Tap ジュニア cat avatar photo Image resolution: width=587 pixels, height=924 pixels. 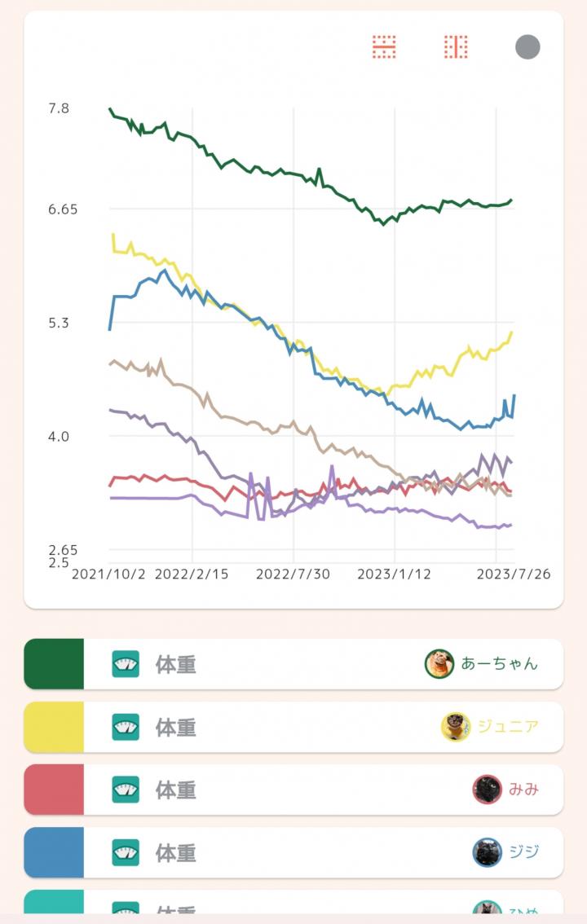pos(455,727)
